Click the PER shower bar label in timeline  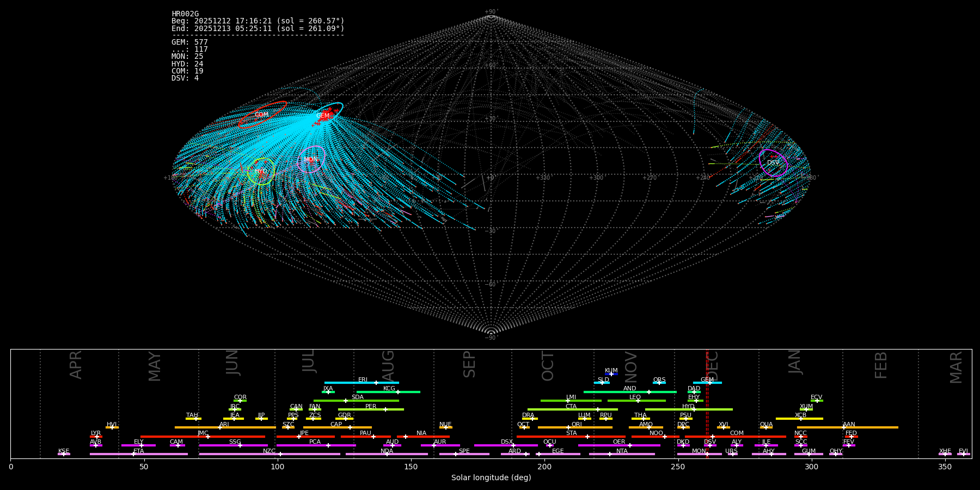(x=371, y=407)
